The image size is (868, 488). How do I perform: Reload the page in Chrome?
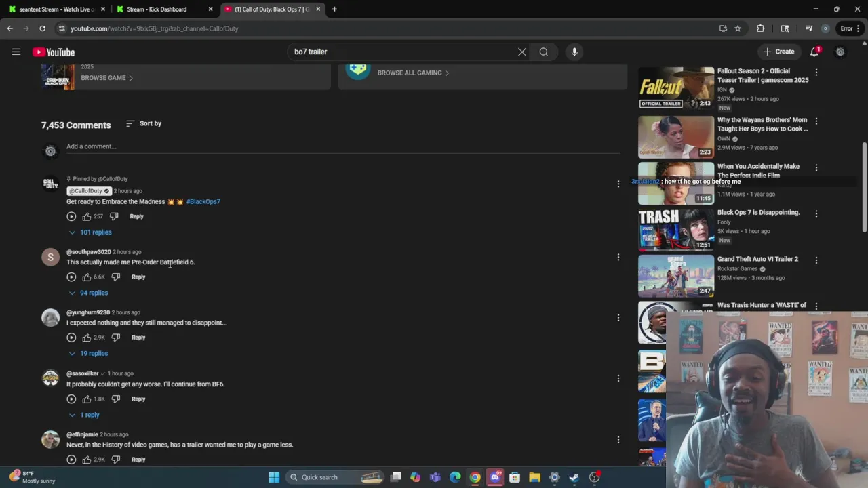click(42, 28)
